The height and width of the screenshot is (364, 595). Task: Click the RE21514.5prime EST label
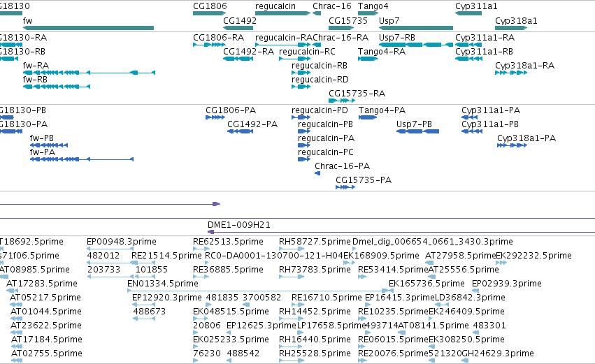click(166, 256)
